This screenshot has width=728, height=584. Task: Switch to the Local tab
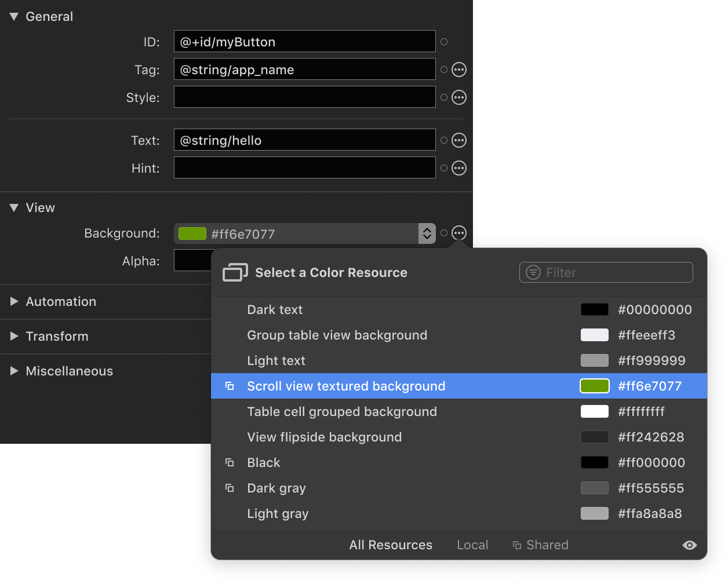coord(472,545)
